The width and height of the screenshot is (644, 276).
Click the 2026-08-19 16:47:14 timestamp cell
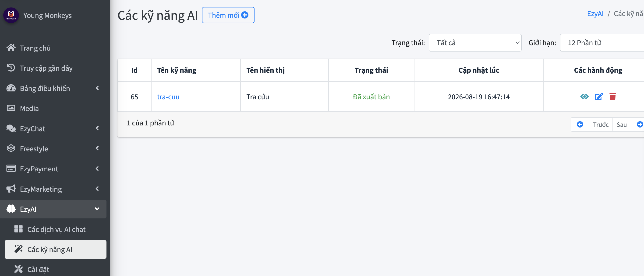pos(479,97)
